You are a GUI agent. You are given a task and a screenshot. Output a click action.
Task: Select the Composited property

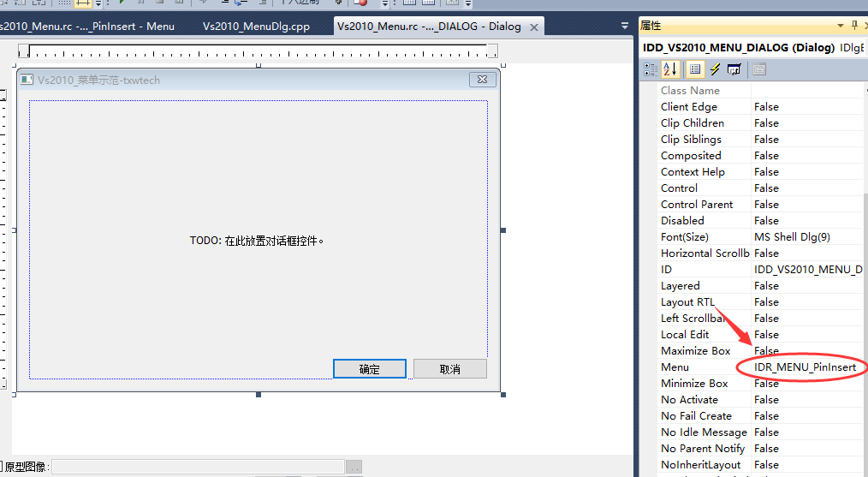691,155
